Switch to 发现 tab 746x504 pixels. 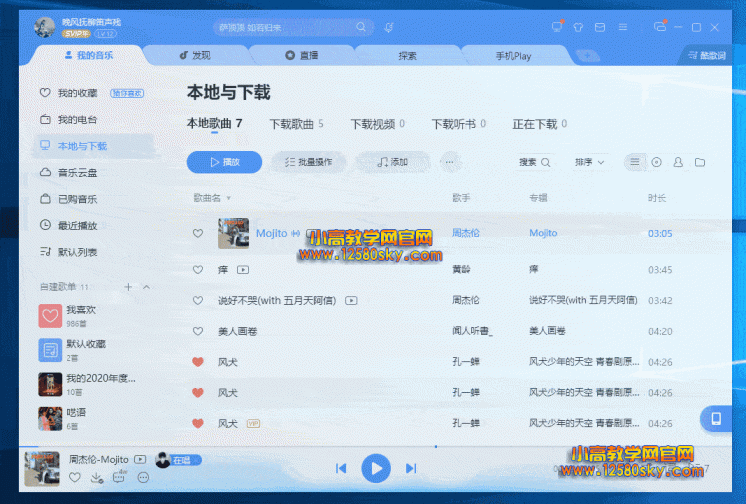click(195, 55)
